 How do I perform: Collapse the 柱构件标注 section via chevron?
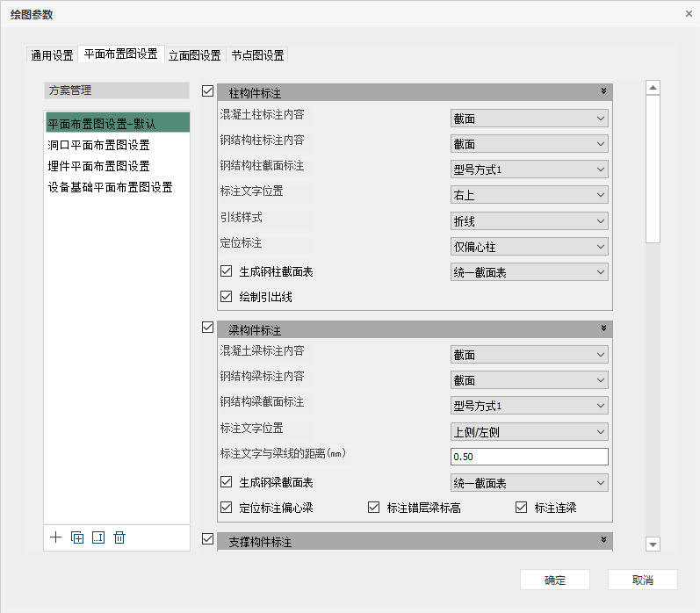click(603, 91)
